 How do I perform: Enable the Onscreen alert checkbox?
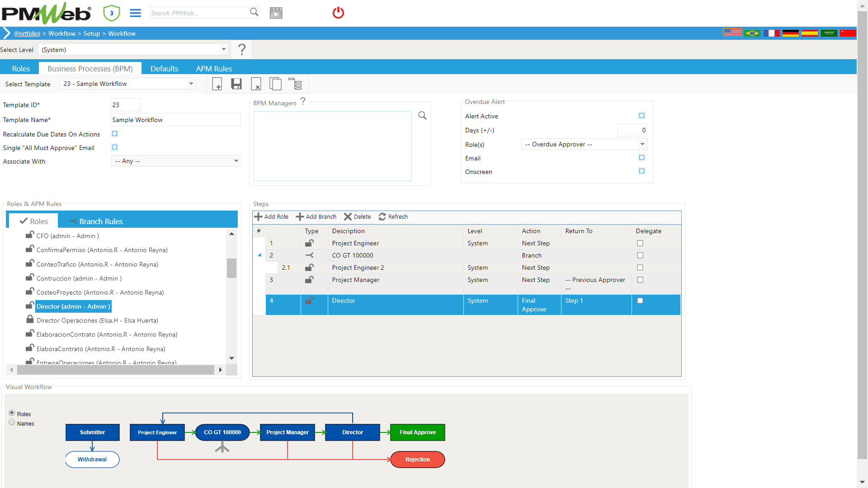642,171
